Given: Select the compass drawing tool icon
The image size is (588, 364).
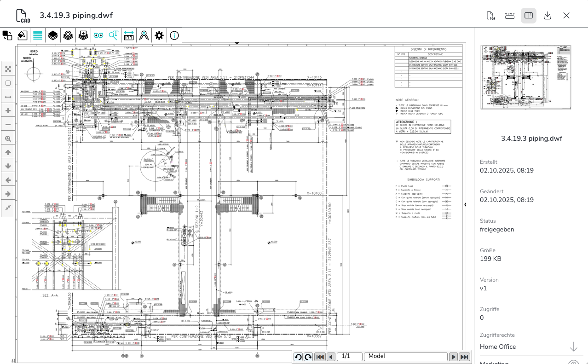Looking at the screenshot, I should (144, 35).
